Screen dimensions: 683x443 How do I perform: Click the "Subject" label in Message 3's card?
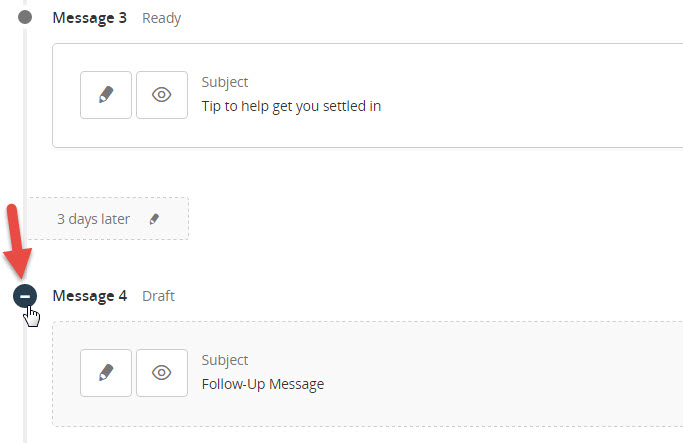[225, 82]
